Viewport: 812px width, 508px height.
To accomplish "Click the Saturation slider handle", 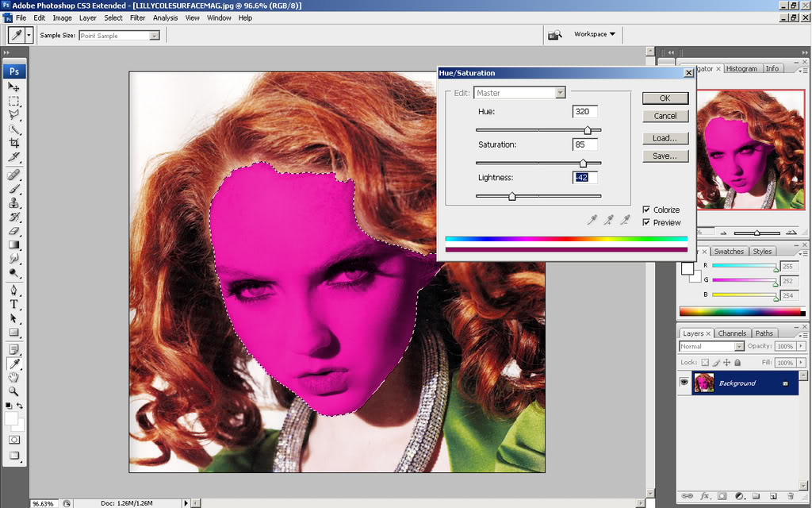I will 584,164.
